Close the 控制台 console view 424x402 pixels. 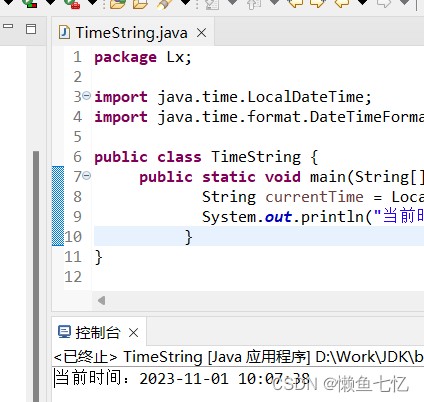pos(133,333)
